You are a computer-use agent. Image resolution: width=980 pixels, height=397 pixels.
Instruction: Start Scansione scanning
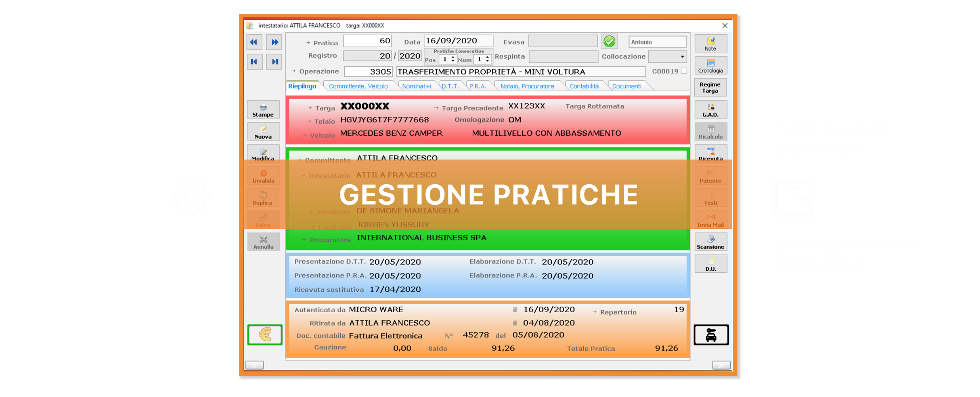click(710, 242)
